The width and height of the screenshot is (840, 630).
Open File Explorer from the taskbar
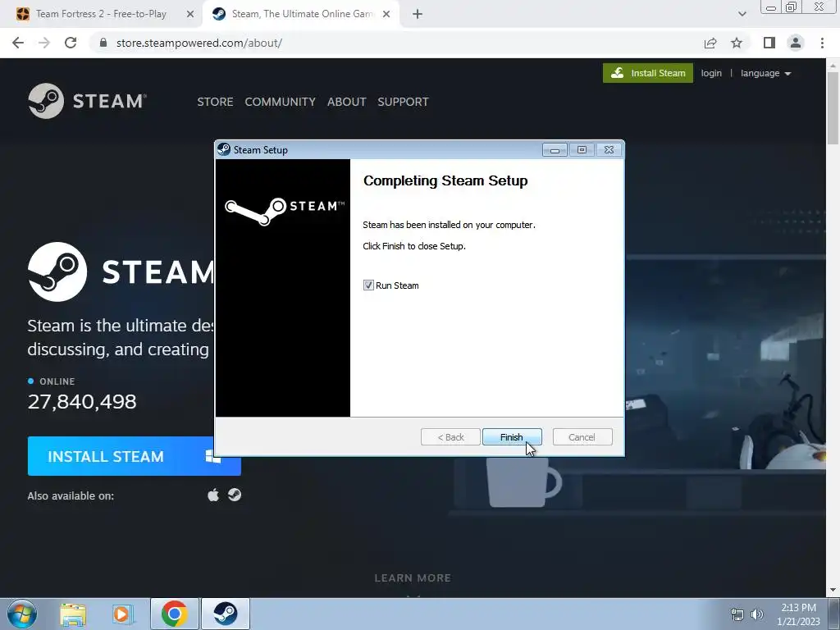pos(73,614)
